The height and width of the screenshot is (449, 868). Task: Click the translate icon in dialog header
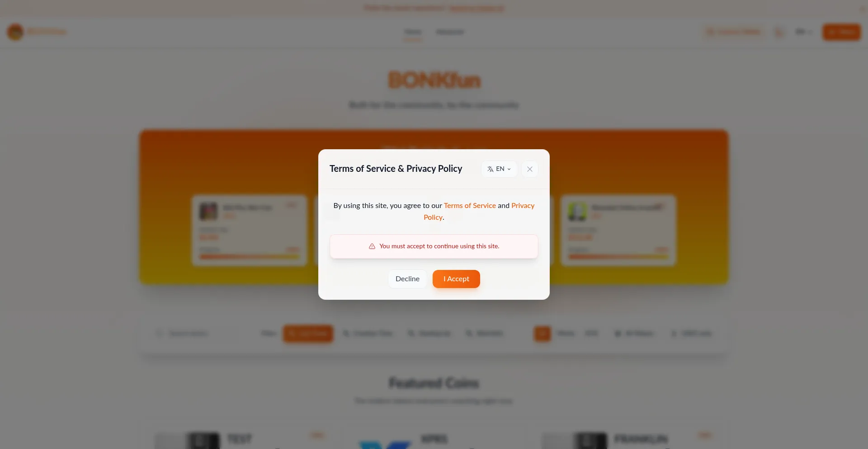coord(490,169)
